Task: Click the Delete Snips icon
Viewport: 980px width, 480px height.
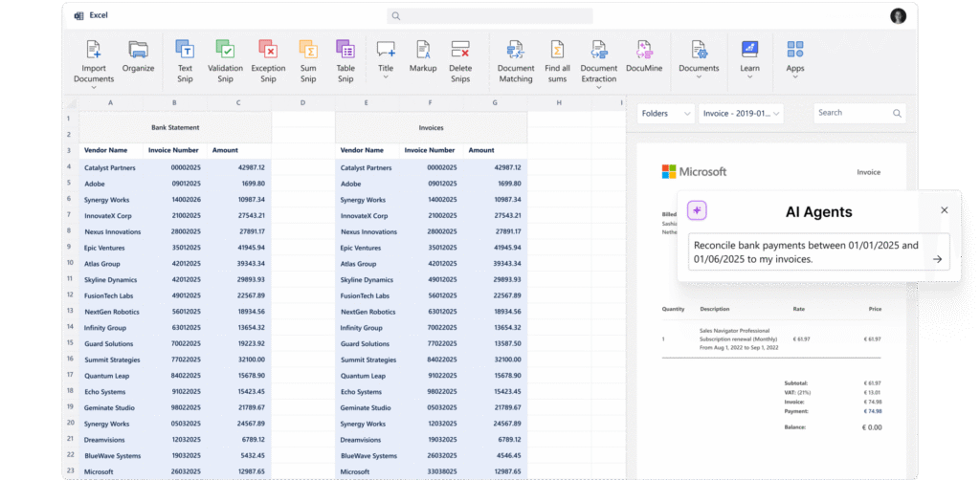Action: 460,50
